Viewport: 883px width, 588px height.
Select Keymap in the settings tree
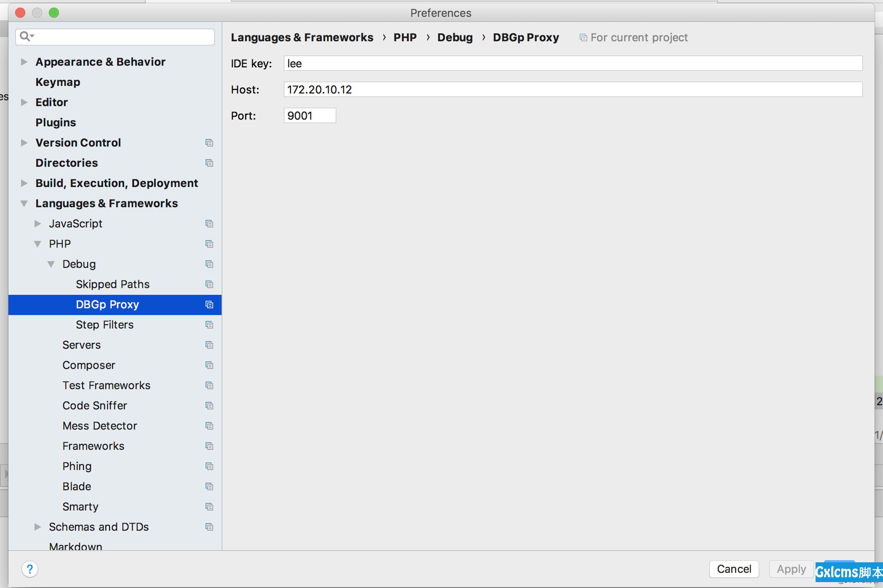58,82
